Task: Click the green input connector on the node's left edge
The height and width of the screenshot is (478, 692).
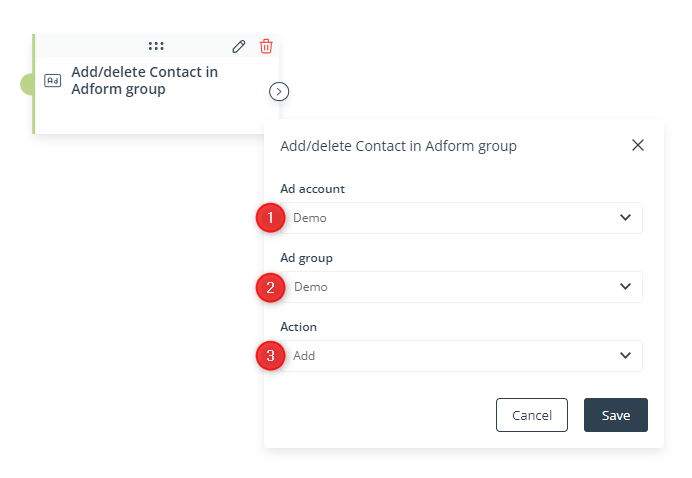Action: pos(26,84)
